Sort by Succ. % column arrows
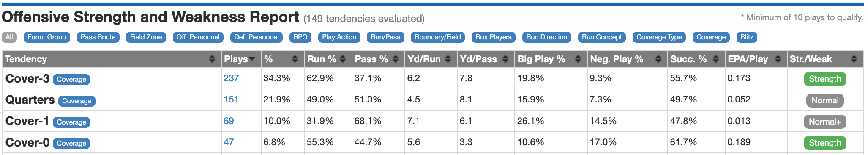Image resolution: width=868 pixels, height=155 pixels. 716,59
